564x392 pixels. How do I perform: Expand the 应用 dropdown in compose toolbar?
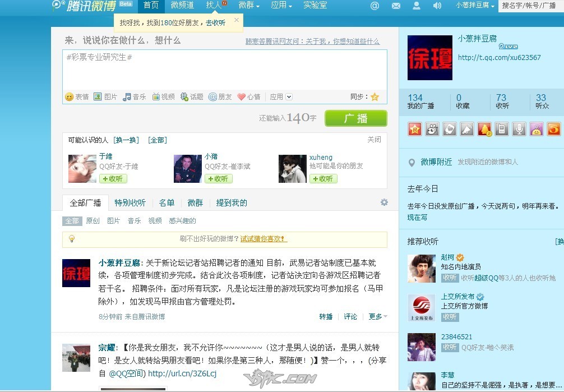click(x=289, y=97)
